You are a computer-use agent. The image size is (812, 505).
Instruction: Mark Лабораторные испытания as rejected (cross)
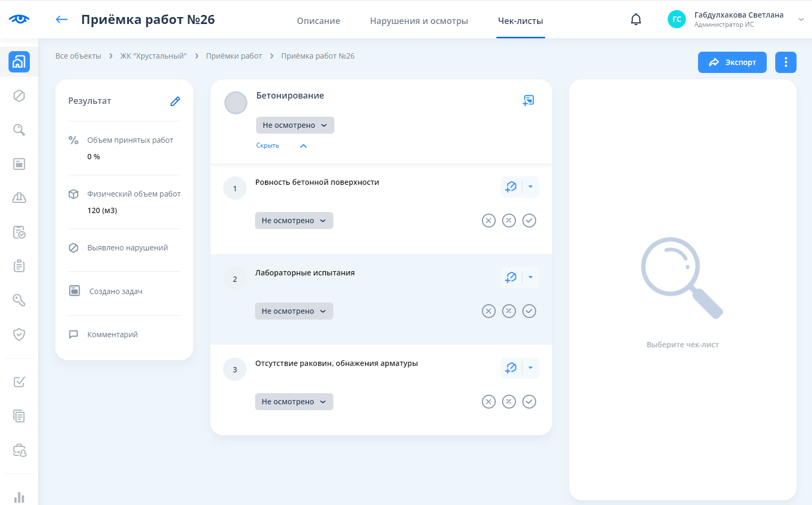[x=488, y=311]
